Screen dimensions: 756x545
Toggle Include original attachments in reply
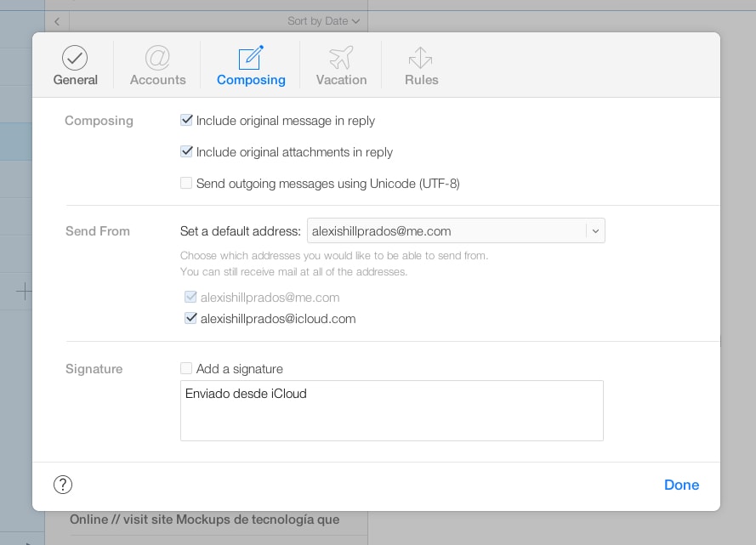(186, 152)
